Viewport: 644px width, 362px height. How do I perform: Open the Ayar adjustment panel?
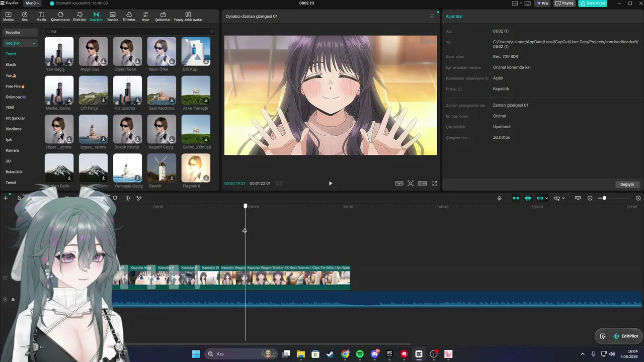(x=145, y=17)
